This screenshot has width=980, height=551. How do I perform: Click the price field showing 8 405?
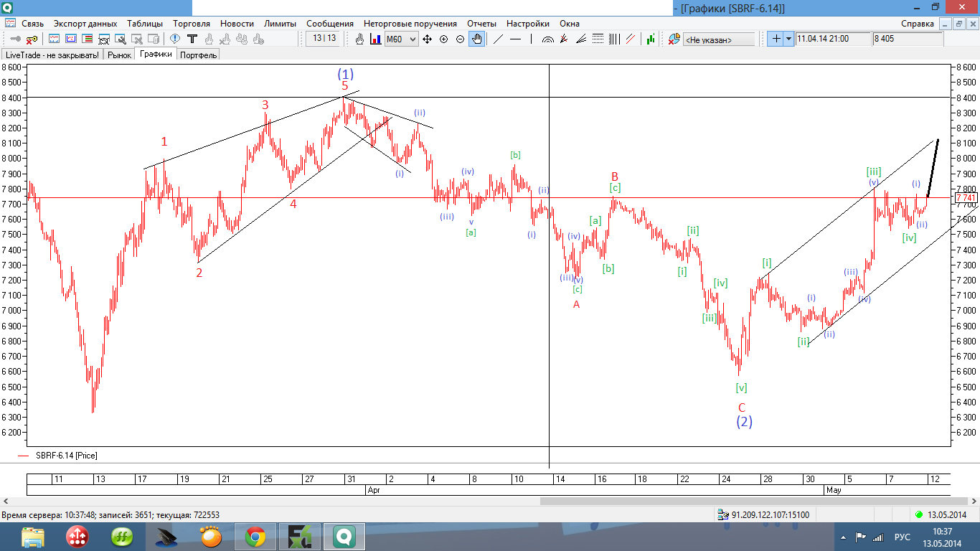click(x=908, y=39)
